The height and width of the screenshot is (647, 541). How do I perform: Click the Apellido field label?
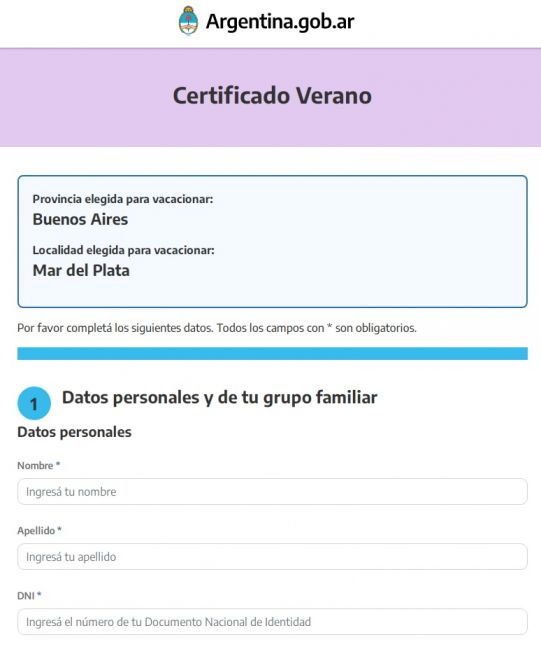click(36, 531)
